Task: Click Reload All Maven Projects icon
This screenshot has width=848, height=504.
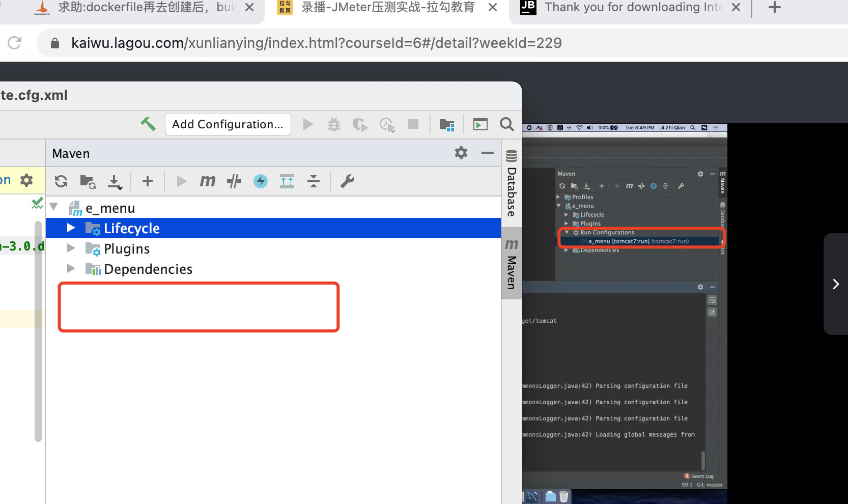Action: pyautogui.click(x=61, y=181)
